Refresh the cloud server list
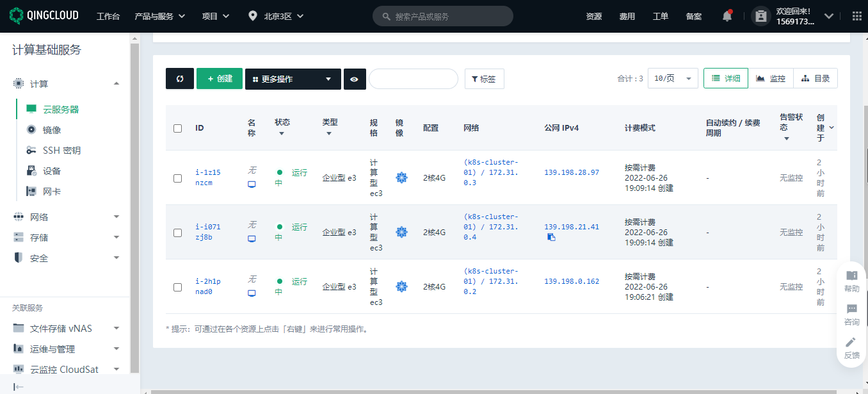The height and width of the screenshot is (394, 868). [x=179, y=78]
